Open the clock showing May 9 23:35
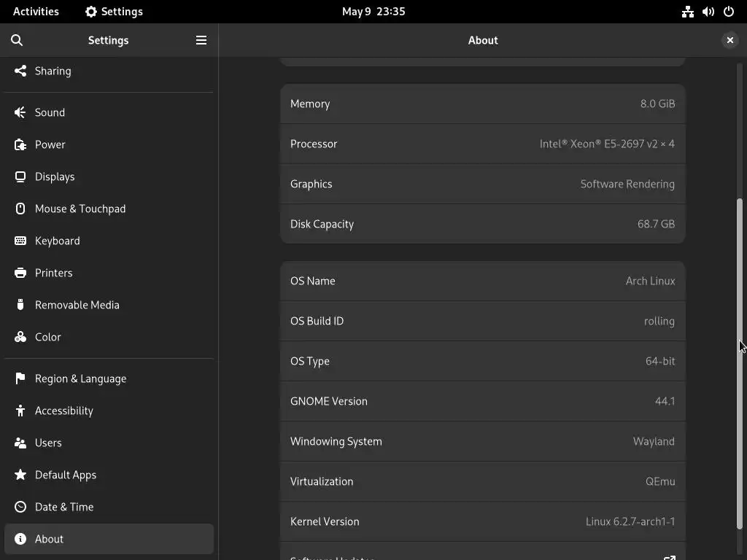Viewport: 747px width, 560px height. click(x=373, y=12)
